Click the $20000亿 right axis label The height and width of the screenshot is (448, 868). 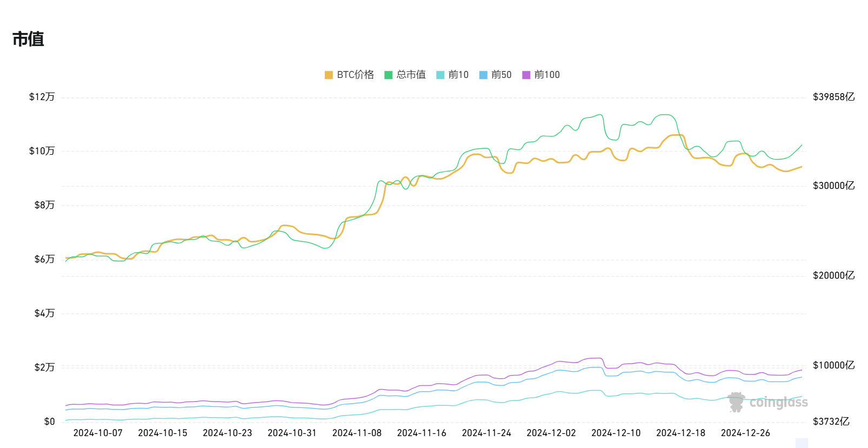tap(834, 275)
